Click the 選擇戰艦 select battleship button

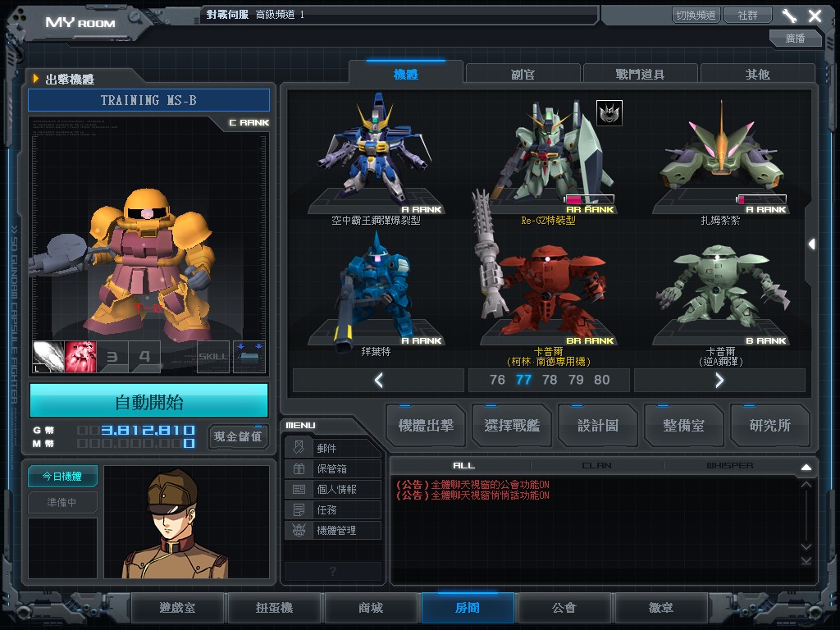pyautogui.click(x=512, y=426)
